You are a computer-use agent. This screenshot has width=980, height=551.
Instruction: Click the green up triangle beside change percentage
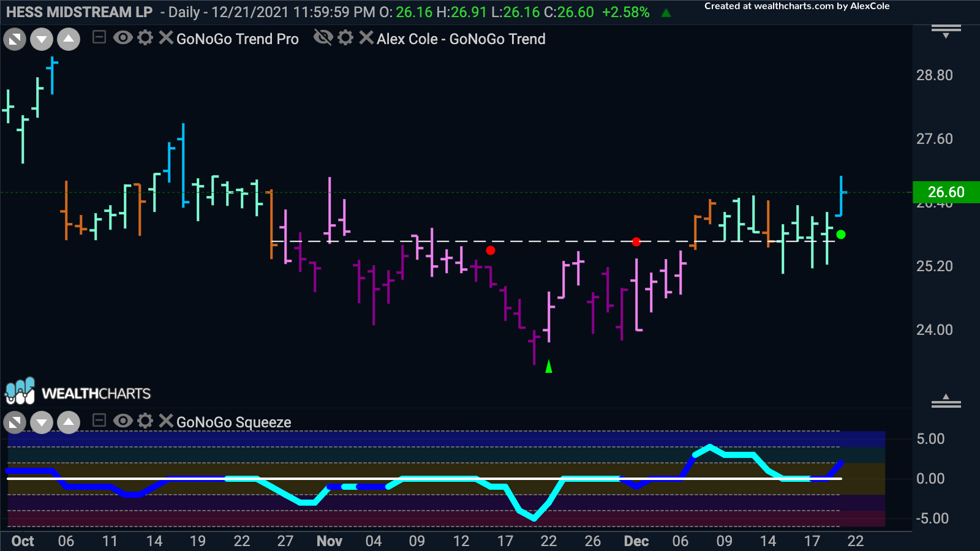pyautogui.click(x=666, y=13)
